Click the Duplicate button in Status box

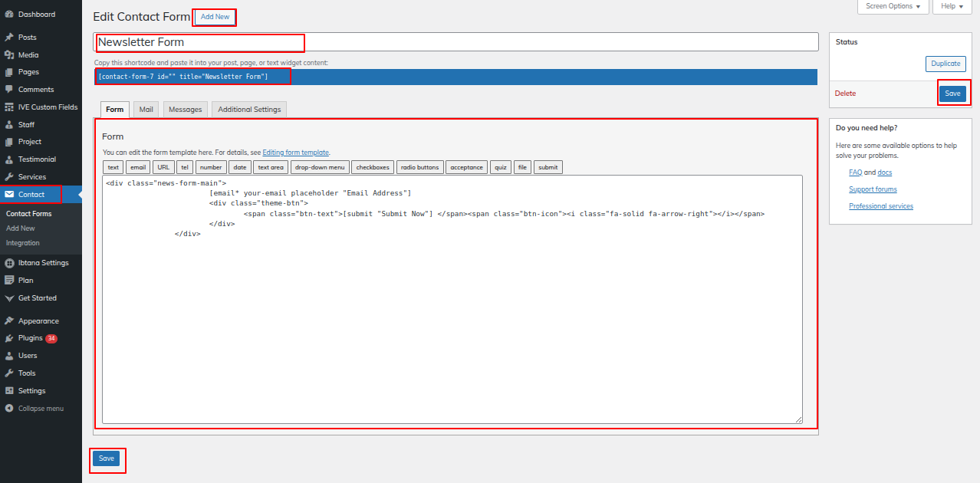[945, 64]
